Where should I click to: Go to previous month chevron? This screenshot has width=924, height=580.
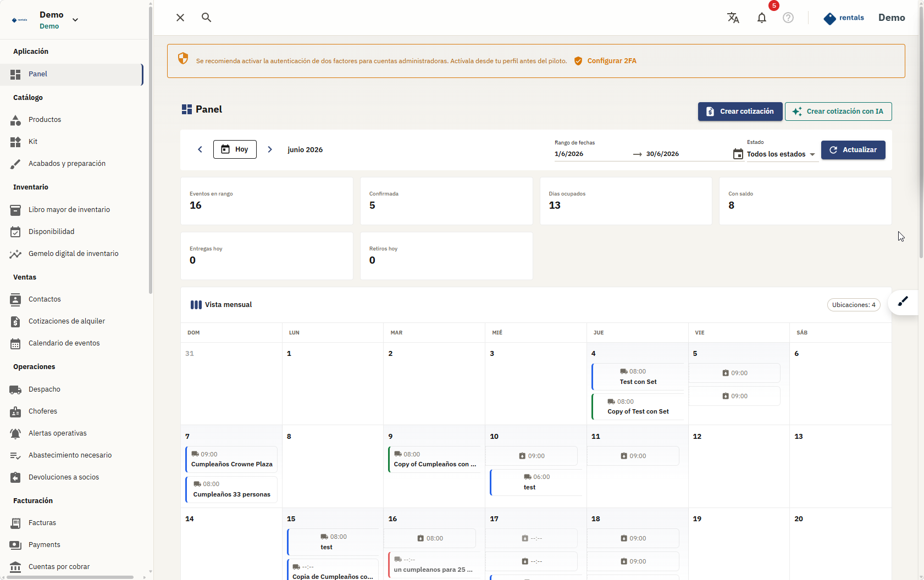[200, 149]
